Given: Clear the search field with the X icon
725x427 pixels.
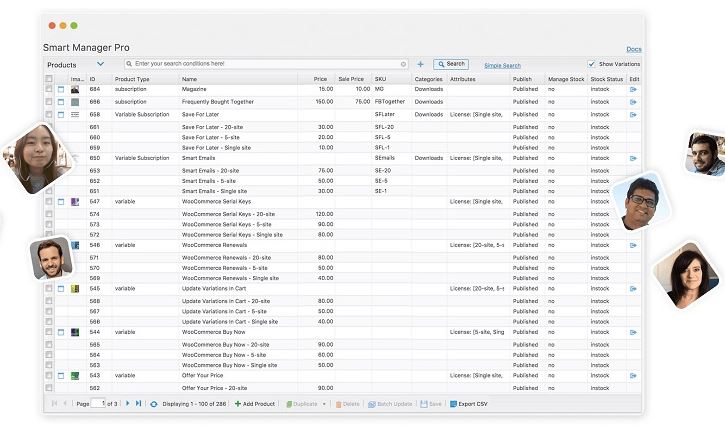Looking at the screenshot, I should pos(404,64).
